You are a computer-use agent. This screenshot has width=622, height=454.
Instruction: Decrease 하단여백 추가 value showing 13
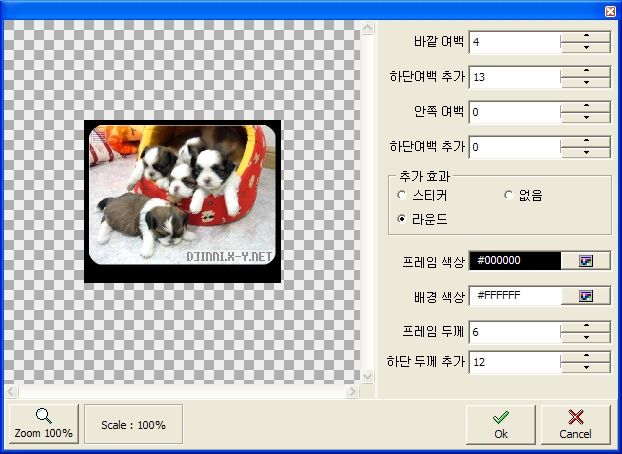pos(586,83)
